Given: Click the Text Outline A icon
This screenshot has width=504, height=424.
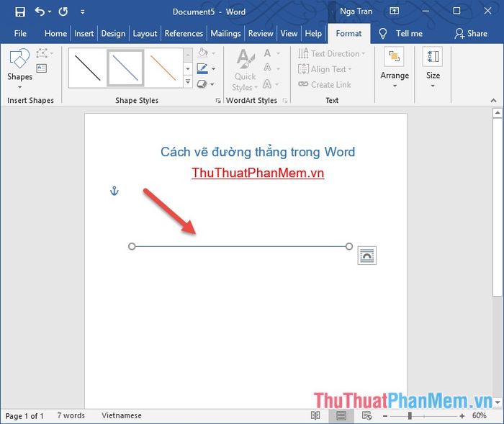Looking at the screenshot, I should [267, 68].
